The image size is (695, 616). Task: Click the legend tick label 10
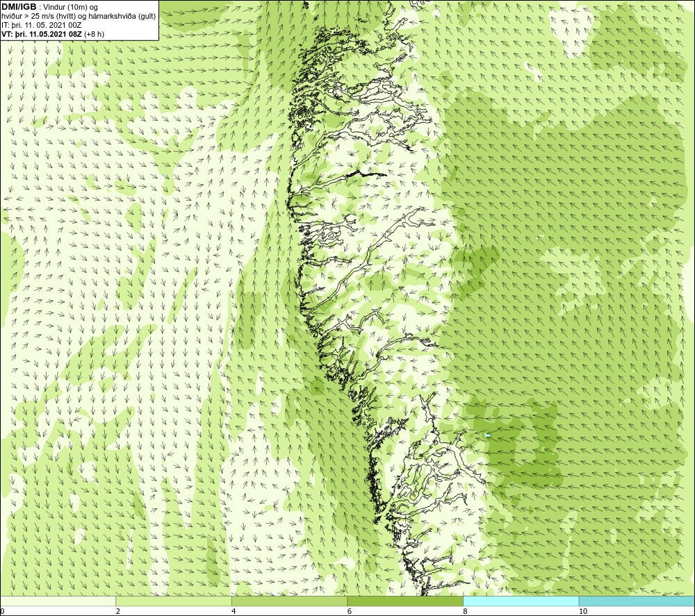pos(582,611)
